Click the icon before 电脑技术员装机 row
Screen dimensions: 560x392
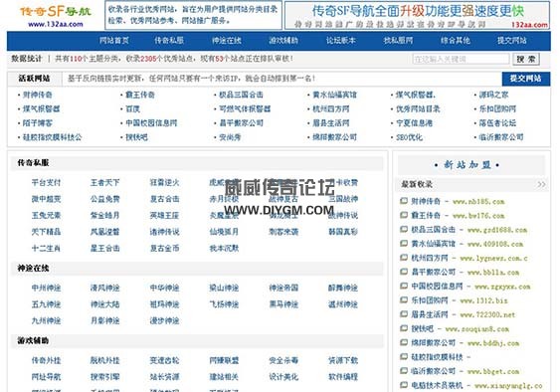404,385
